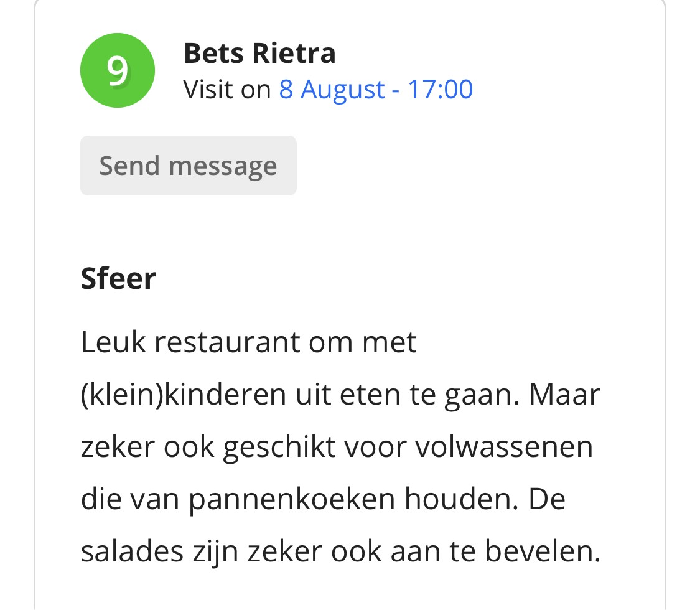This screenshot has height=610, width=700.
Task: Click the digit 9 inside the green circle
Action: pyautogui.click(x=118, y=70)
